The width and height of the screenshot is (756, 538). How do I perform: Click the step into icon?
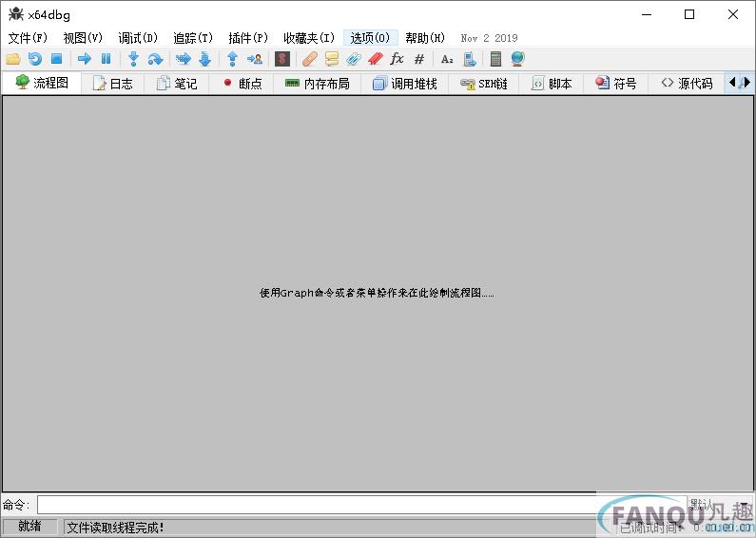click(x=133, y=59)
